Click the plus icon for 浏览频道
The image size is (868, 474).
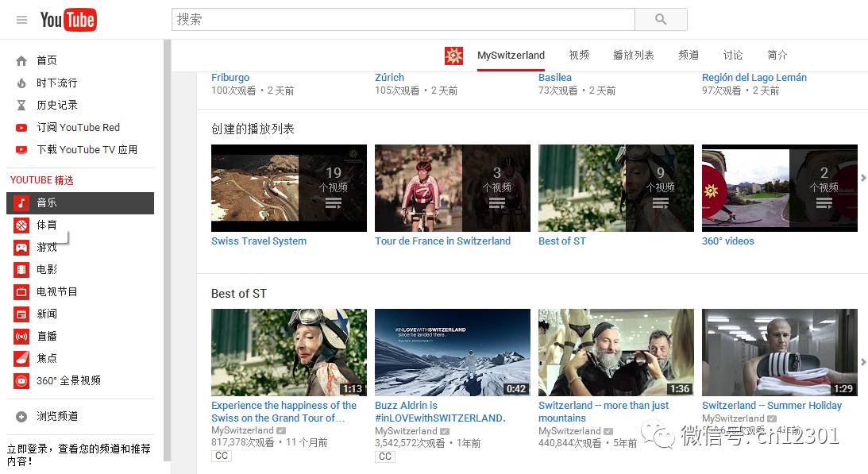pyautogui.click(x=21, y=417)
